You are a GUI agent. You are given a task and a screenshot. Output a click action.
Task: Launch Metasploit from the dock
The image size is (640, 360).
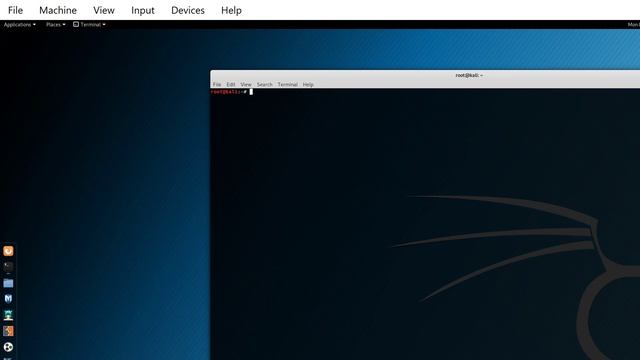click(x=8, y=299)
